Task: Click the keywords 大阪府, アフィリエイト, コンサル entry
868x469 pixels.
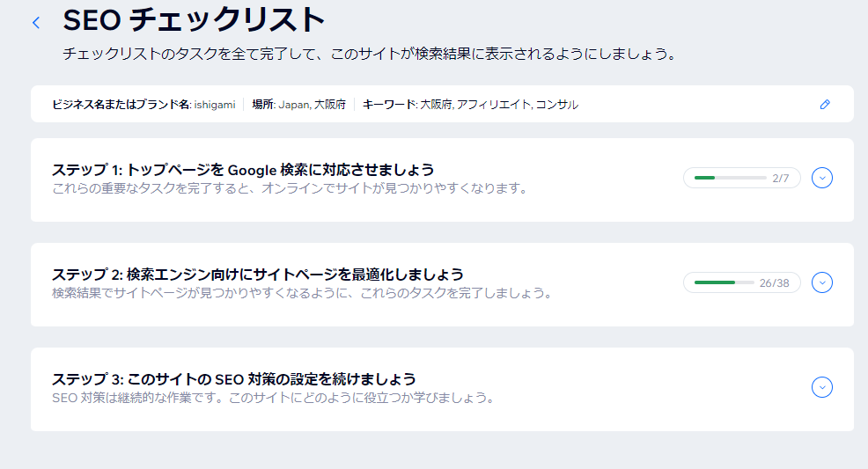Action: click(x=471, y=105)
